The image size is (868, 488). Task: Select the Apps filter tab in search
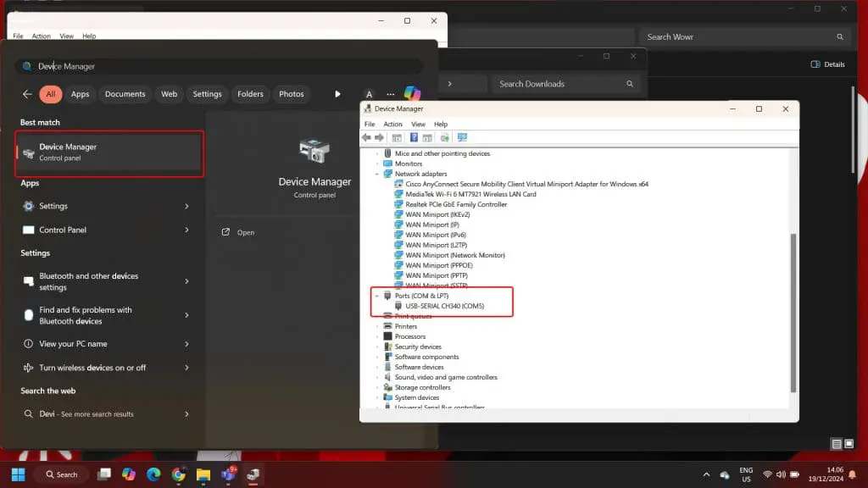(x=80, y=94)
